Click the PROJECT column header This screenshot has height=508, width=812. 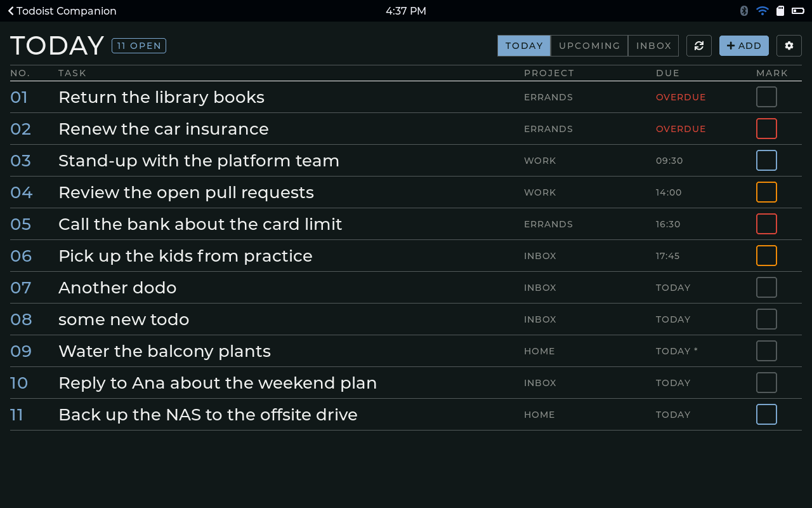pyautogui.click(x=549, y=73)
